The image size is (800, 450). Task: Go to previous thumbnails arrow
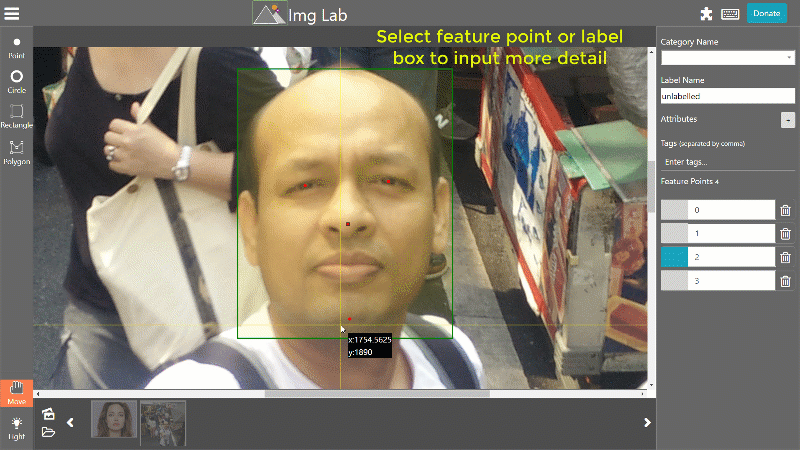[x=70, y=422]
